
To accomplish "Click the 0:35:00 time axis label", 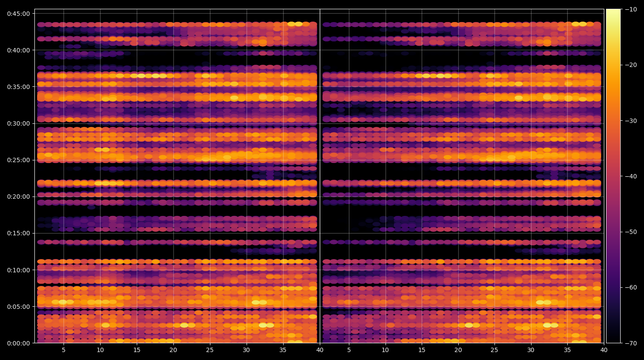I will [x=19, y=87].
